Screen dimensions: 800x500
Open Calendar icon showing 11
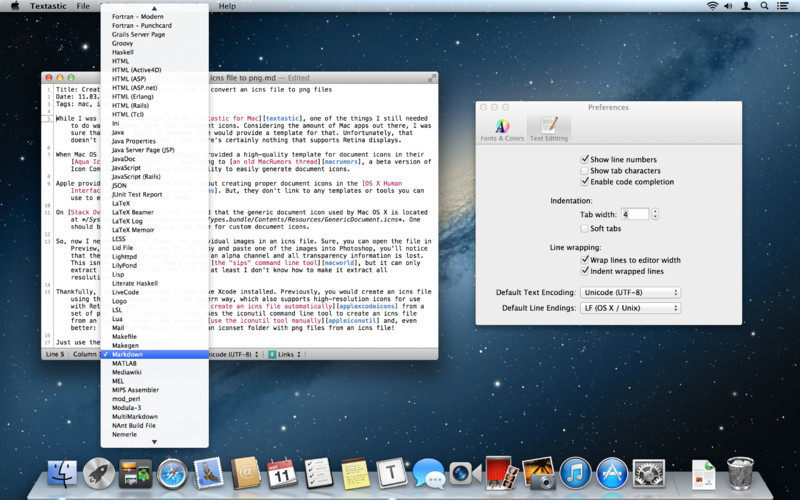[282, 473]
